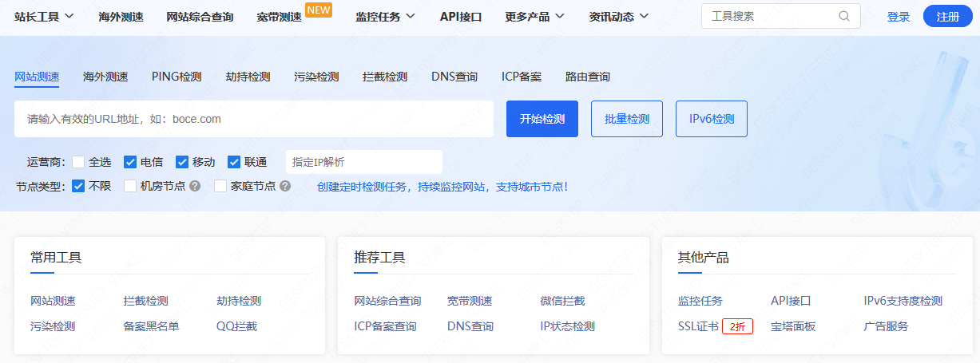This screenshot has height=363, width=980.
Task: Click the 2折 discount badge
Action: coord(737,326)
